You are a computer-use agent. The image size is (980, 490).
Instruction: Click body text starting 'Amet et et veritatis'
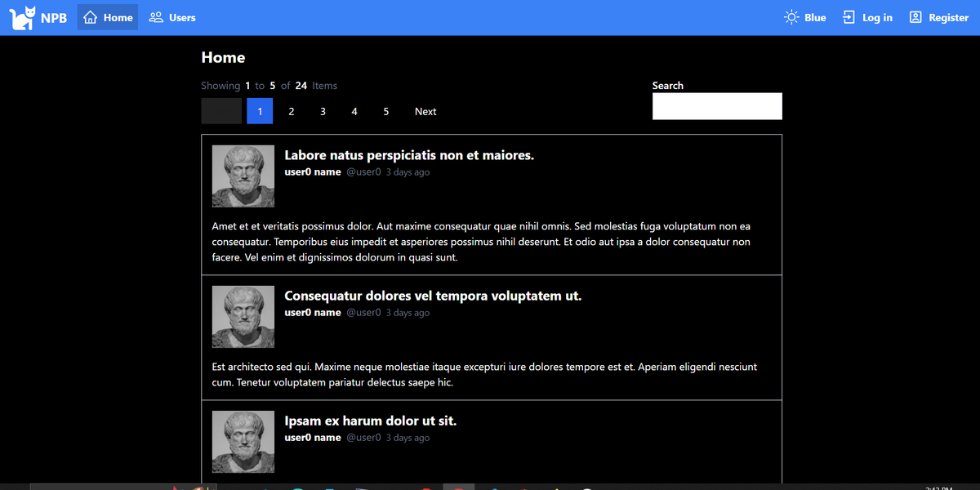point(481,242)
